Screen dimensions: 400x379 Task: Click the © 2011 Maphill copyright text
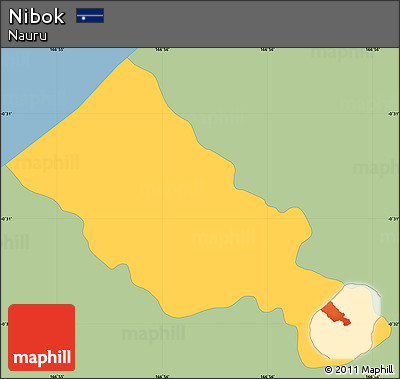[359, 369]
